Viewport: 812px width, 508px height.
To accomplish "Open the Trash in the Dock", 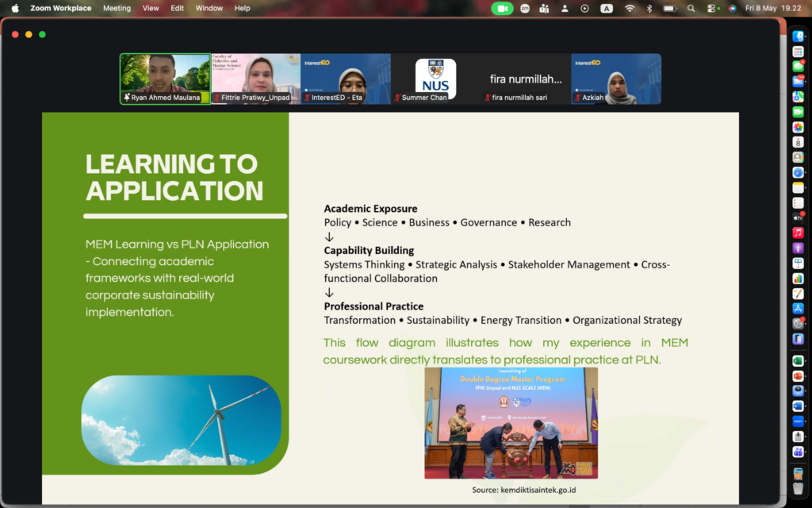I will pyautogui.click(x=798, y=488).
